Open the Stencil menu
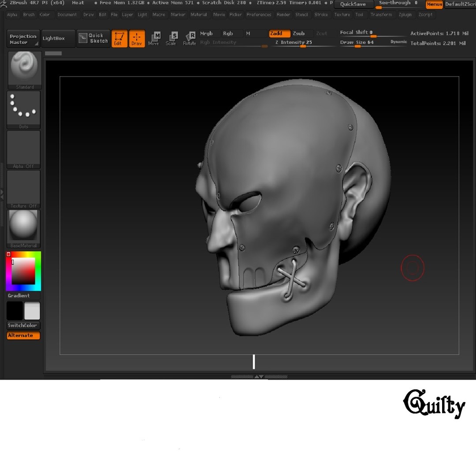 pyautogui.click(x=301, y=15)
